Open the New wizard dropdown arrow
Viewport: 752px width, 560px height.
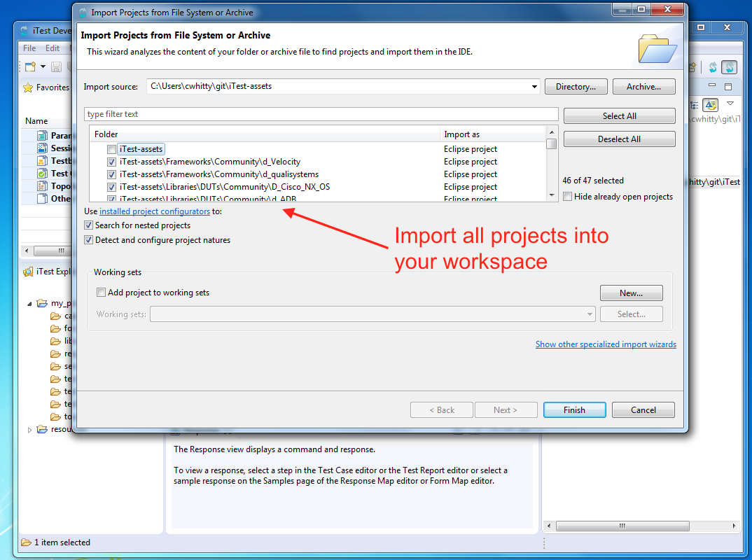pos(43,66)
